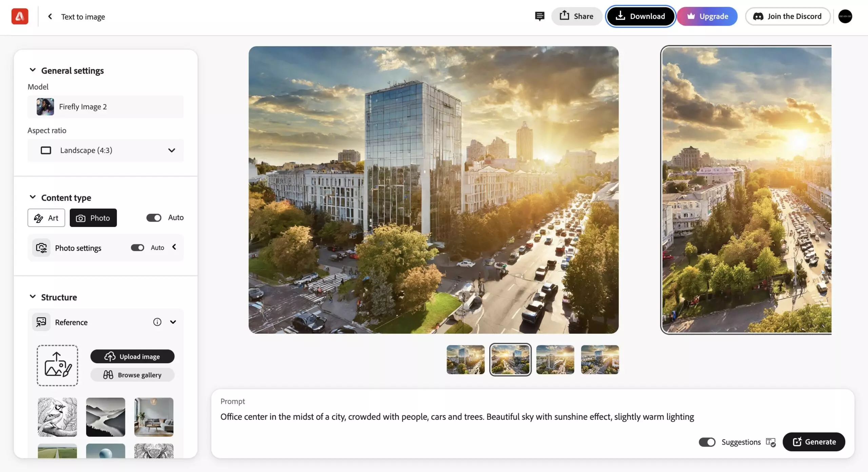Select the Art content type

(x=46, y=218)
